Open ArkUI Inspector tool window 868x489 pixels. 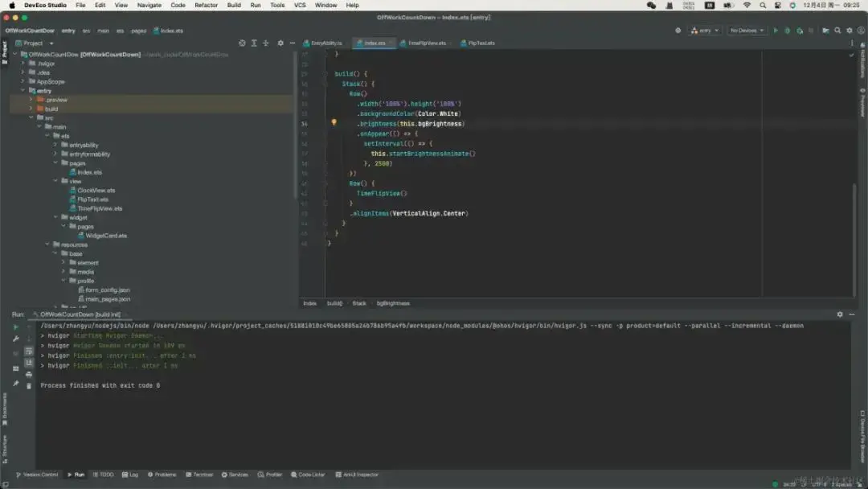point(357,475)
